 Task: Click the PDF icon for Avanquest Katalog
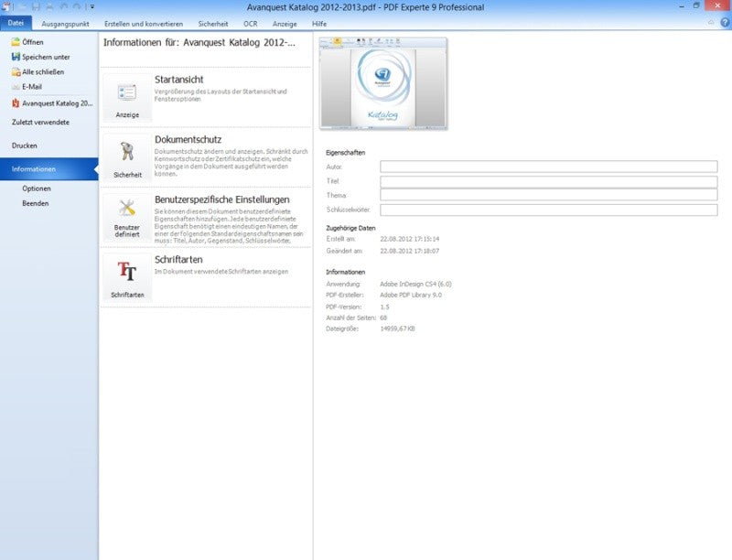click(16, 103)
